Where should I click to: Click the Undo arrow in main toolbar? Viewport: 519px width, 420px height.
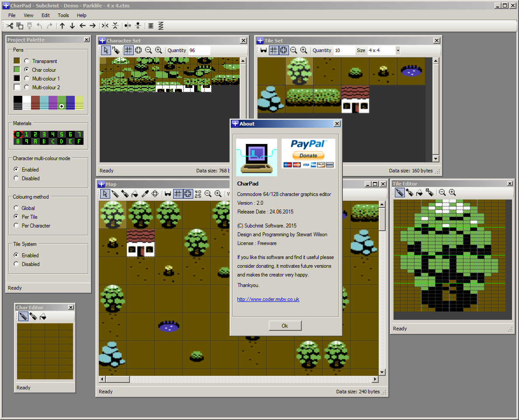pyautogui.click(x=39, y=26)
